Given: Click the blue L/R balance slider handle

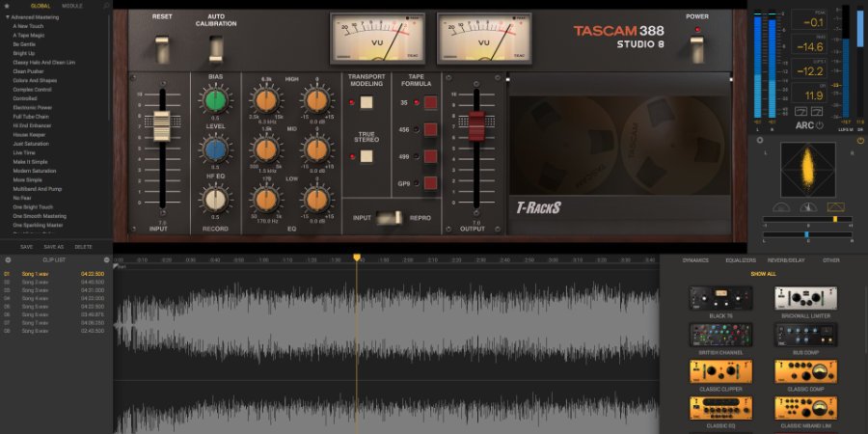Looking at the screenshot, I should 806,234.
